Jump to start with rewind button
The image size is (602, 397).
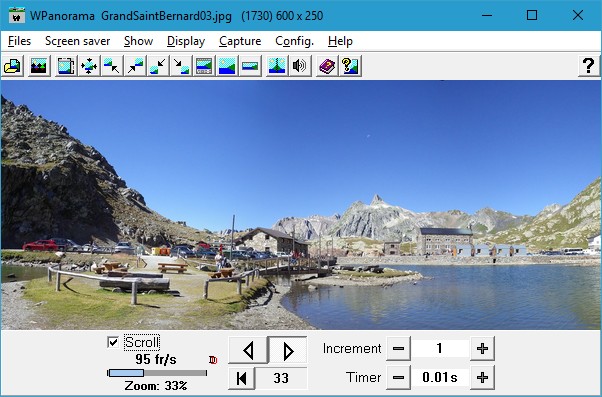[241, 378]
